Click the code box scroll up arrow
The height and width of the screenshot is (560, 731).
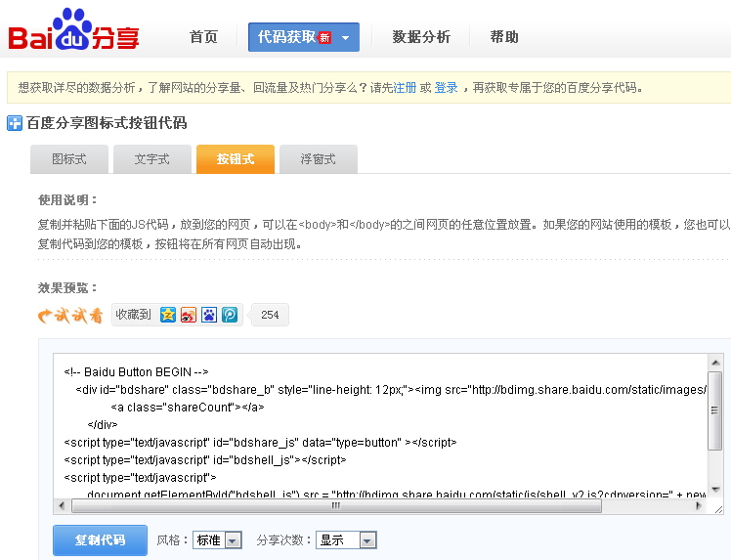tap(715, 363)
